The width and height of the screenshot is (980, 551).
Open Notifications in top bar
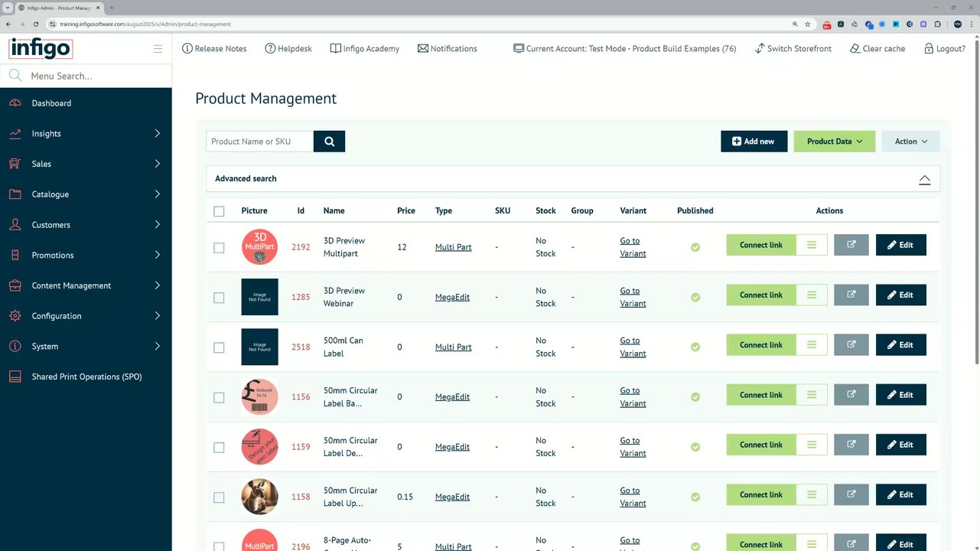click(448, 48)
